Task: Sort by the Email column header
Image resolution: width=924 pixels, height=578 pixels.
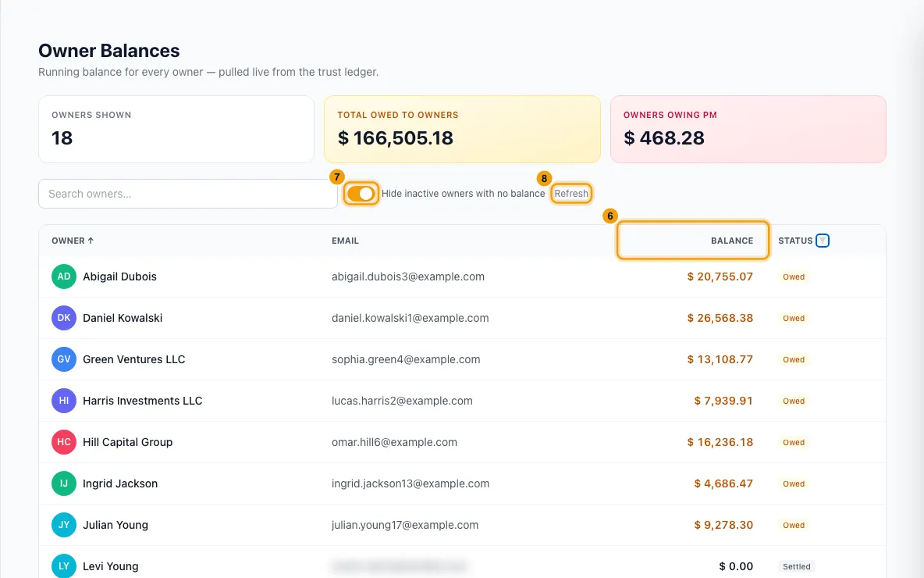Action: point(345,241)
